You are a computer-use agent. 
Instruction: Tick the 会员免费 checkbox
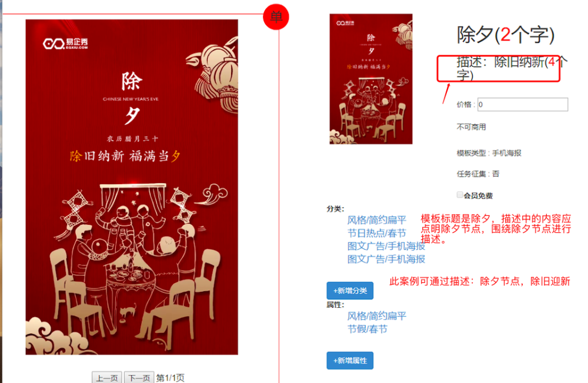coord(460,194)
